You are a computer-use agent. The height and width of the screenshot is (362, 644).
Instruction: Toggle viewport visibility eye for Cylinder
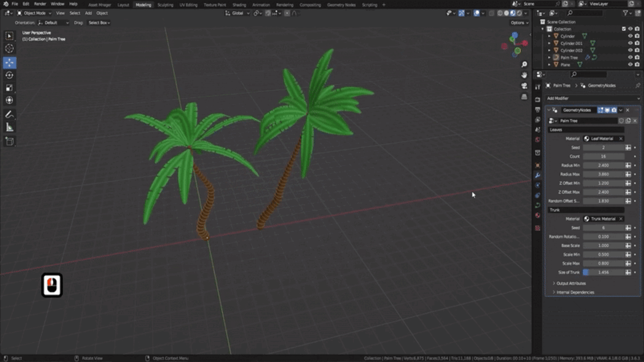click(630, 36)
